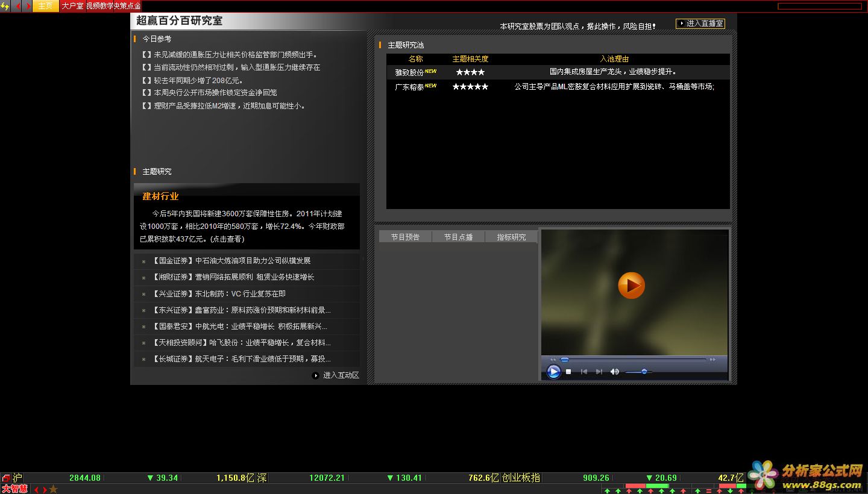Adjust the video player volume slider
868x494 pixels.
pyautogui.click(x=639, y=372)
